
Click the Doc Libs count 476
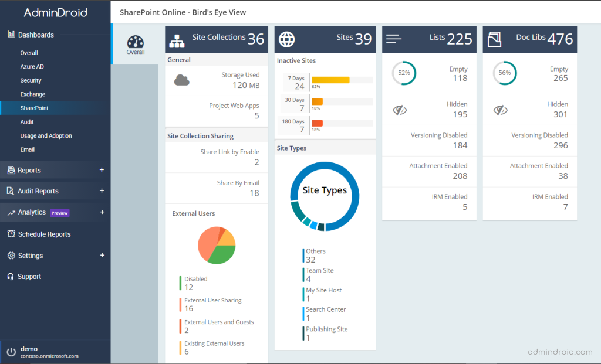tap(560, 39)
